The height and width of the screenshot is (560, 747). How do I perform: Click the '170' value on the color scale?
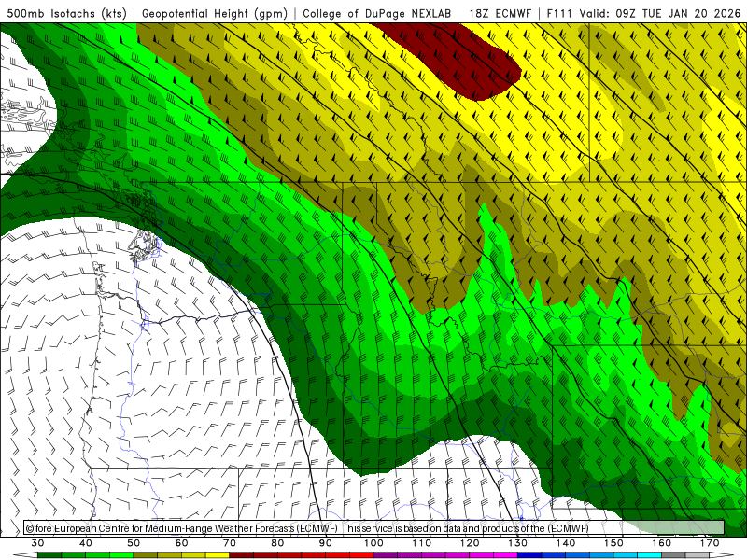pos(710,543)
